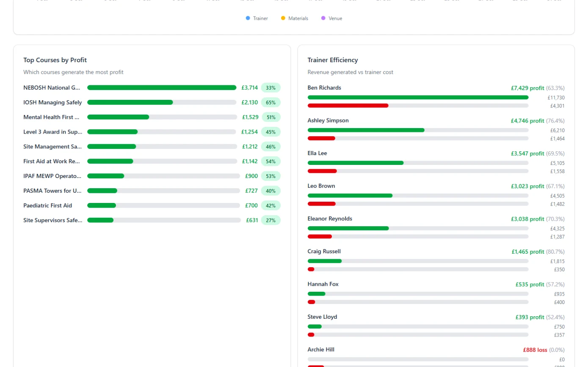Click the "Trainer Efficiency" heading
Viewport: 588px width, 367px height.
(333, 60)
